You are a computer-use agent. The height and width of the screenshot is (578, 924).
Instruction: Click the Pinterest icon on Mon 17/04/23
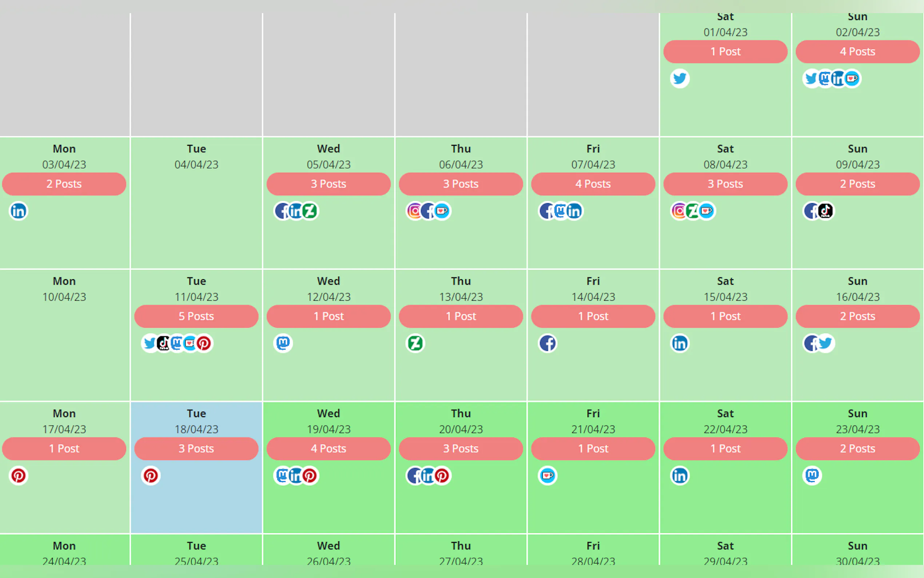(x=18, y=476)
